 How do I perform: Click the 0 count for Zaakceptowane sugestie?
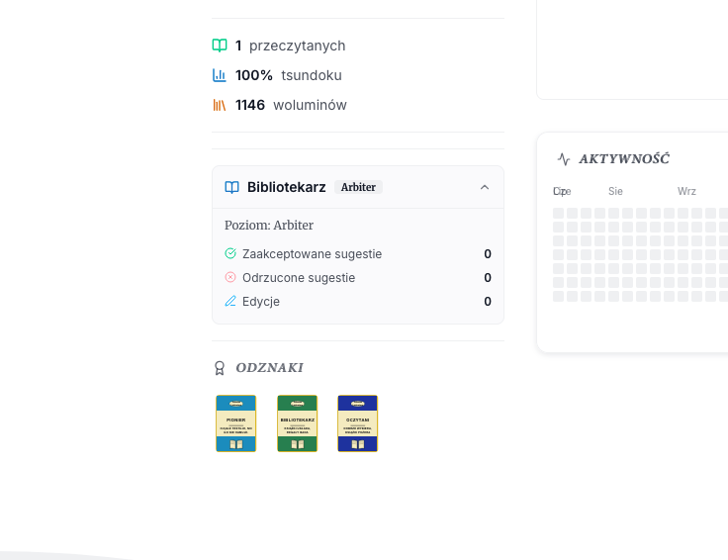point(488,254)
